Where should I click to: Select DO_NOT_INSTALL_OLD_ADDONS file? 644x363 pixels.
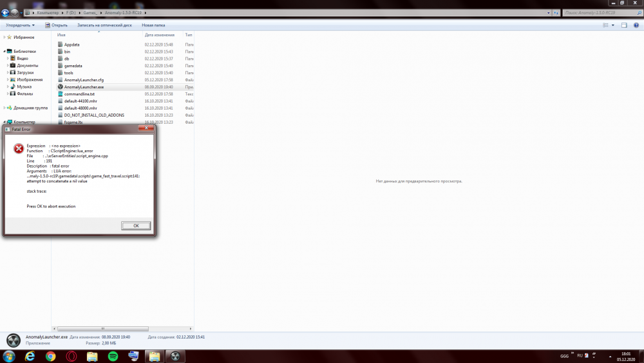pyautogui.click(x=94, y=115)
